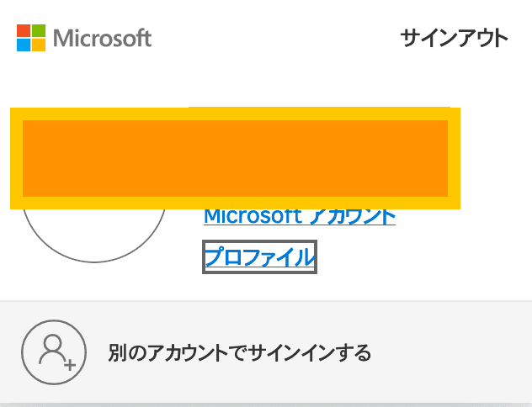Click the blue square in Microsoft logo
Screen dimensions: 532x407
pyautogui.click(x=24, y=45)
